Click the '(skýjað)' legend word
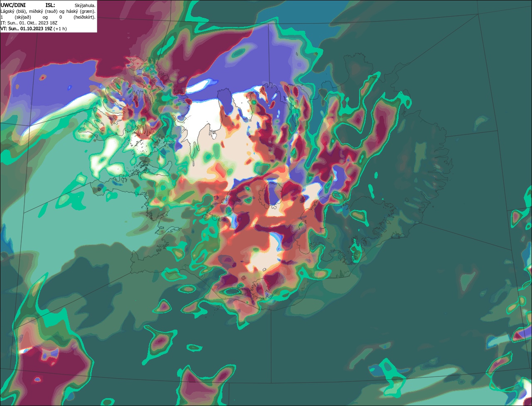The height and width of the screenshot is (406, 532). click(23, 17)
